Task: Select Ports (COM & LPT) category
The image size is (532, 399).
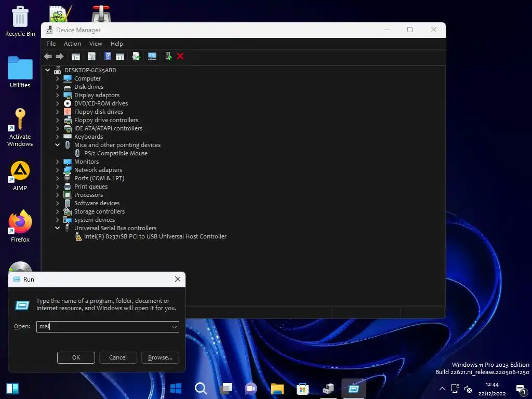Action: coord(99,178)
